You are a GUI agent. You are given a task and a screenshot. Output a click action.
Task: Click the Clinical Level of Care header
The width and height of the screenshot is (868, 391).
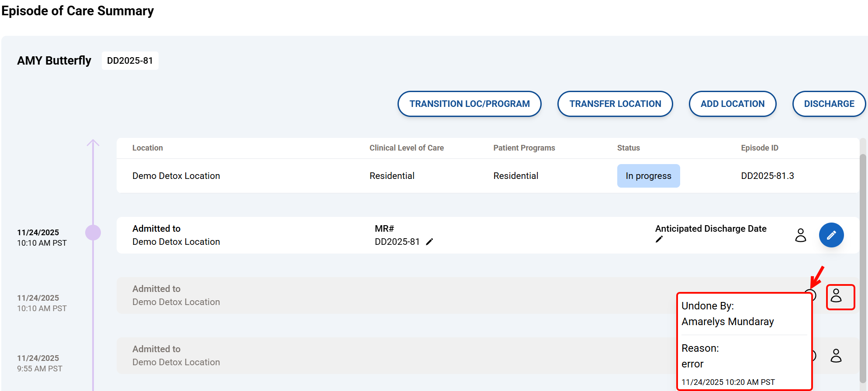pyautogui.click(x=406, y=148)
